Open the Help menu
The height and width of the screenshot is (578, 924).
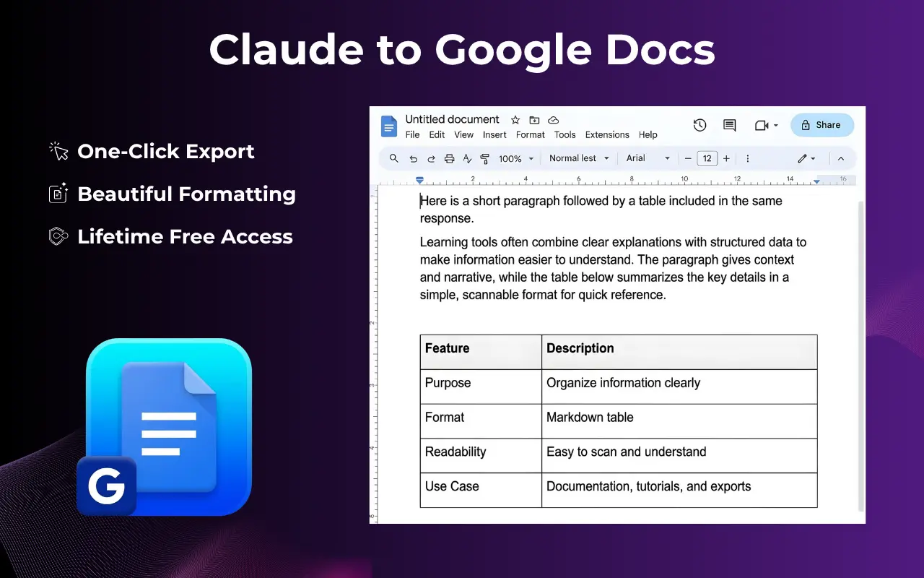[x=648, y=135]
